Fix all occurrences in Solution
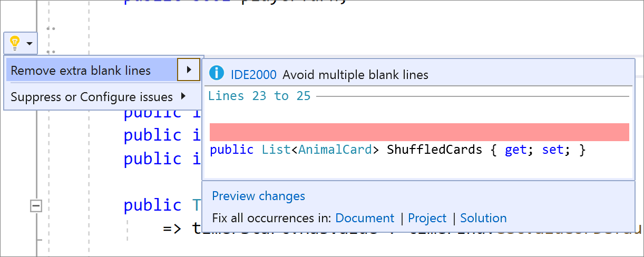 tap(483, 218)
